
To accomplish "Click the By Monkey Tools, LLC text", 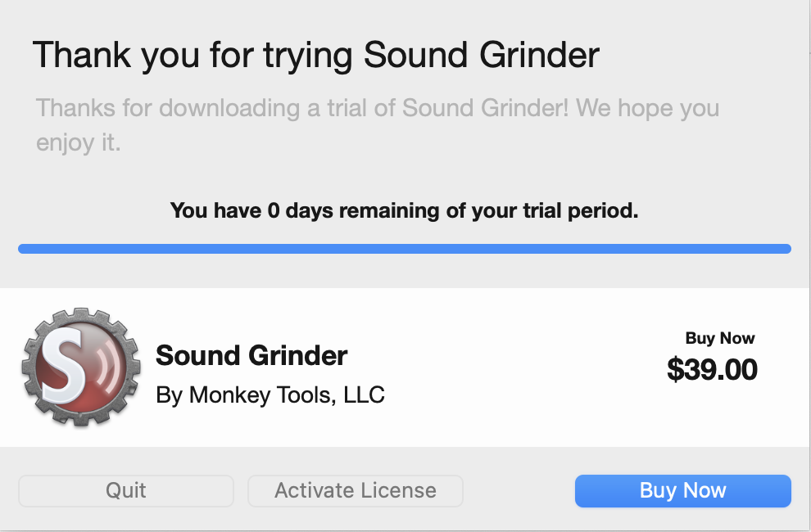I will 270,395.
